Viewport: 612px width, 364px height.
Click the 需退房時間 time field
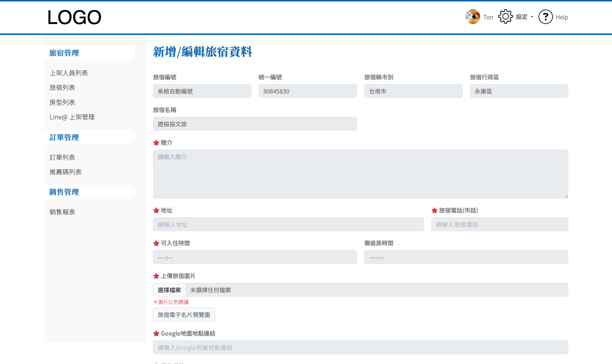click(x=466, y=257)
